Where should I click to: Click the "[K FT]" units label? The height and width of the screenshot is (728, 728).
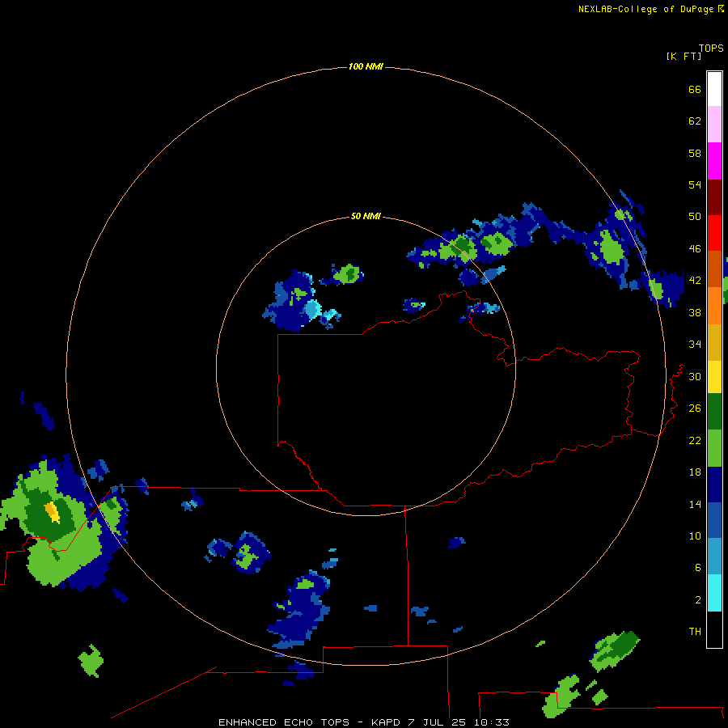[x=684, y=56]
